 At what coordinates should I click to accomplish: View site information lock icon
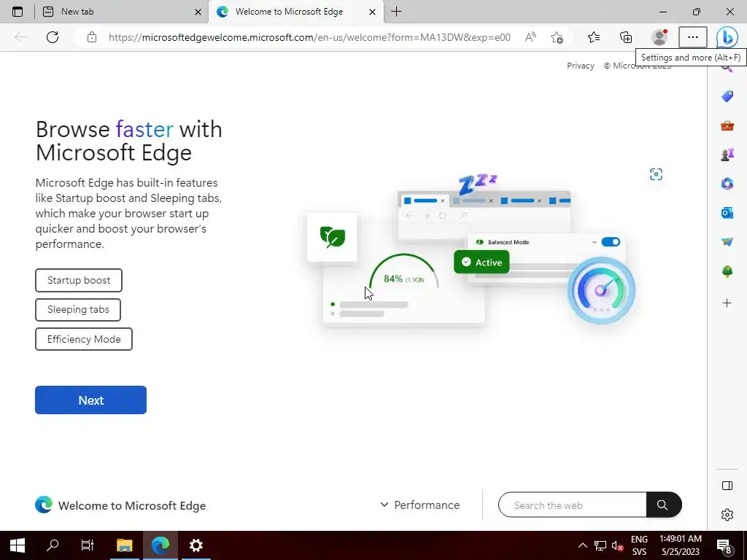tap(92, 37)
